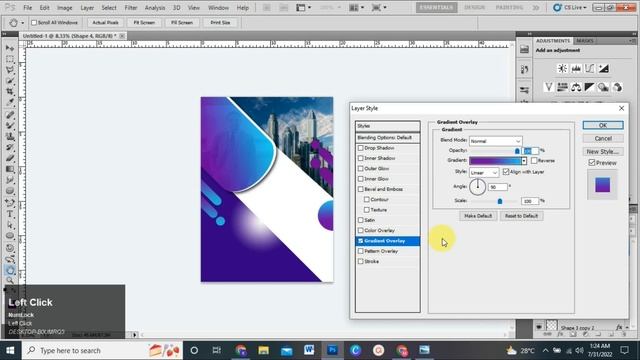Image resolution: width=640 pixels, height=360 pixels.
Task: Select the Pen tool
Action: tap(10, 203)
